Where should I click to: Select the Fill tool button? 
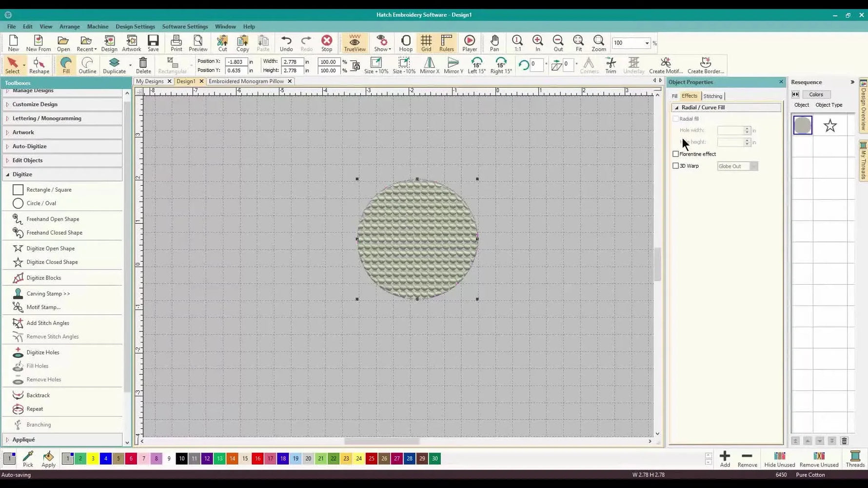[x=66, y=65]
